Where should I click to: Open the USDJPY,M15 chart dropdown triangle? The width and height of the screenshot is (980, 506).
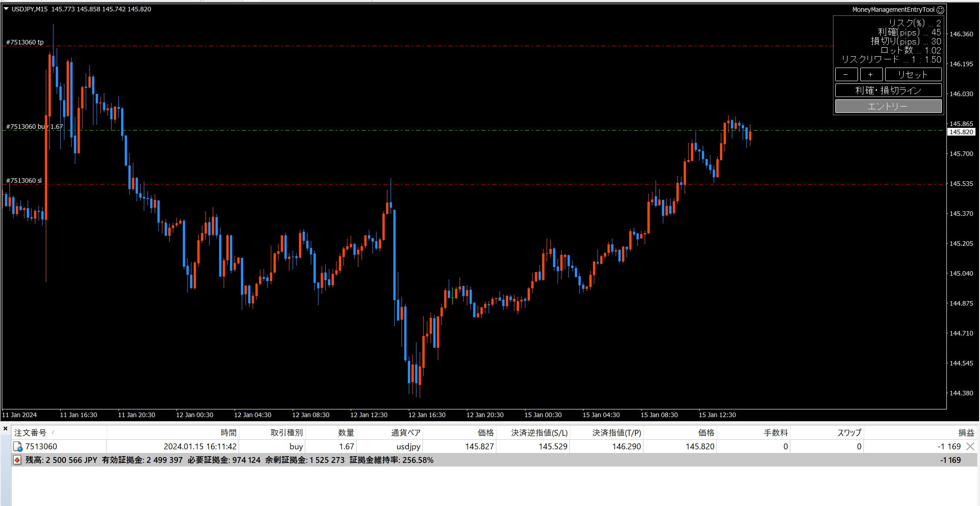[6, 9]
